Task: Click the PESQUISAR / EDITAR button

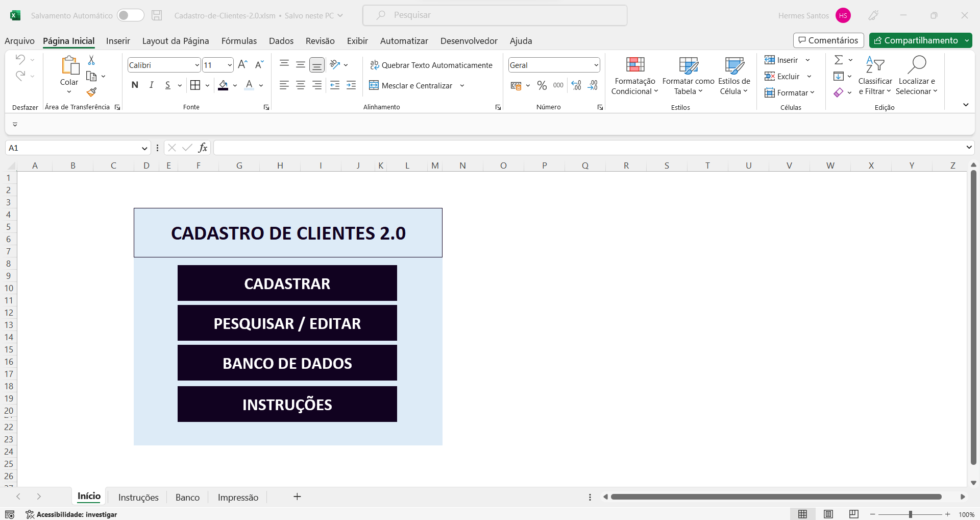Action: pos(287,323)
